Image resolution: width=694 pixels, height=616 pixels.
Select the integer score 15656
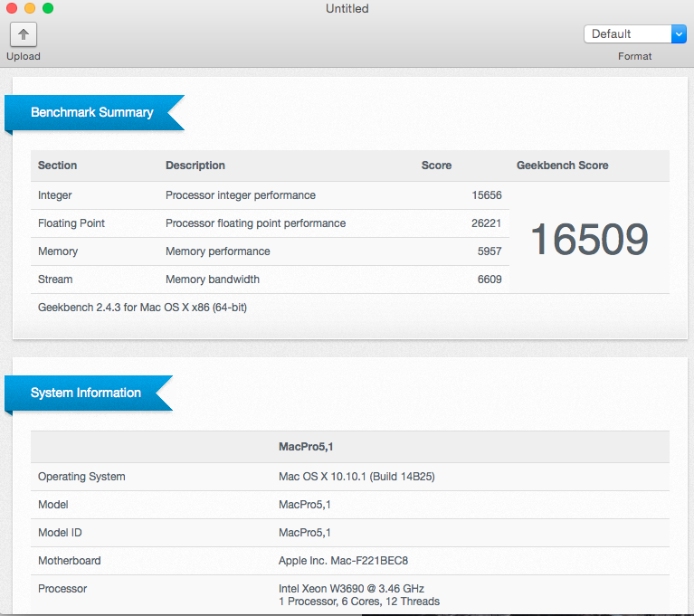pyautogui.click(x=487, y=195)
